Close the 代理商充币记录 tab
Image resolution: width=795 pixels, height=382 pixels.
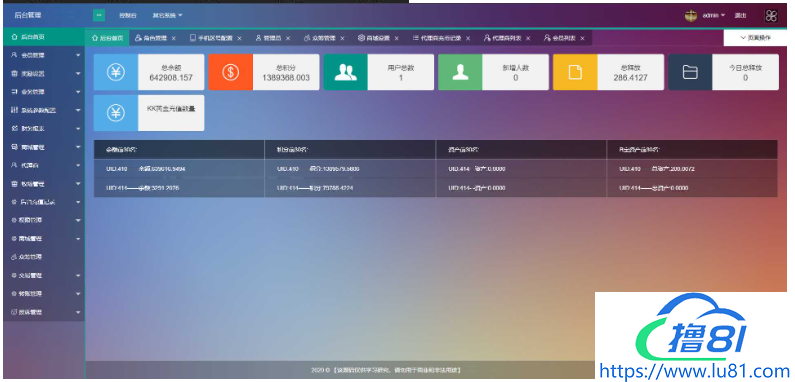click(468, 38)
